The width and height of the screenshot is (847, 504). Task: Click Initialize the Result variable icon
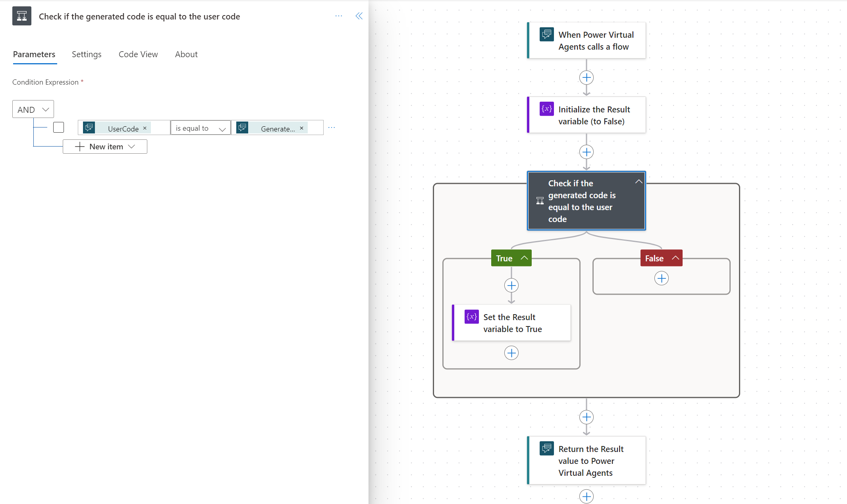547,109
